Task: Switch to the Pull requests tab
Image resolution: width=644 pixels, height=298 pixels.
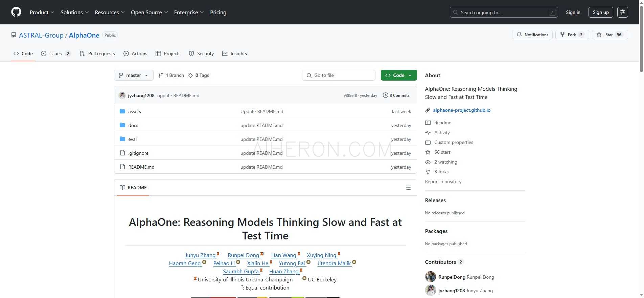Action: click(x=97, y=54)
